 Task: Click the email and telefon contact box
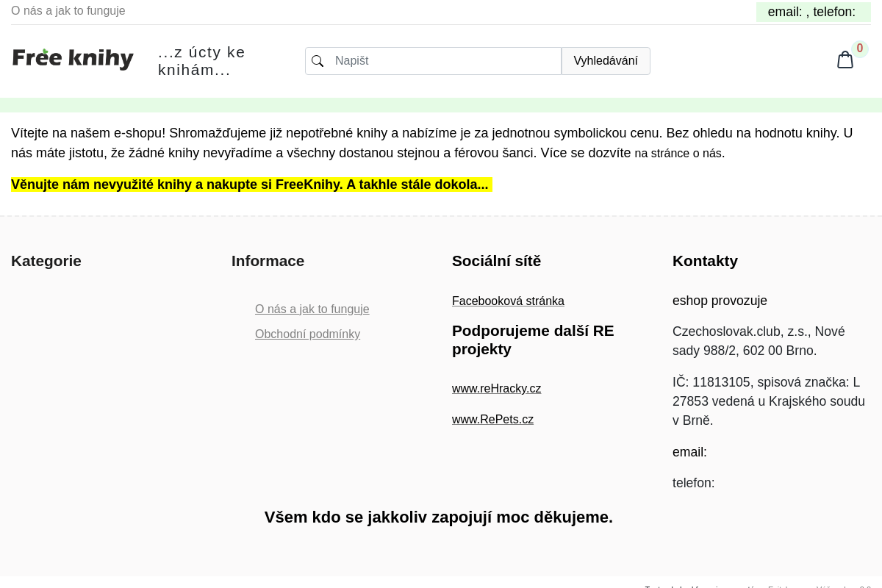[x=811, y=12]
